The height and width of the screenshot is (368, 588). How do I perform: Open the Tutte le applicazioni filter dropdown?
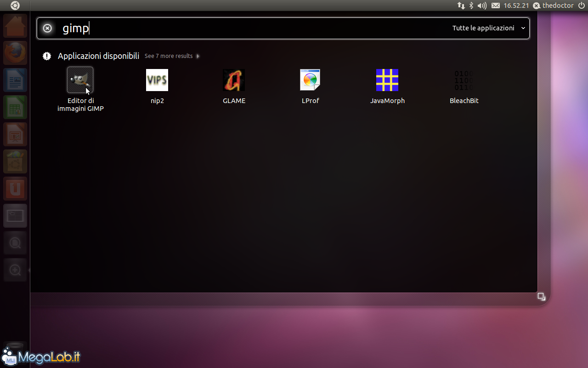pos(488,28)
